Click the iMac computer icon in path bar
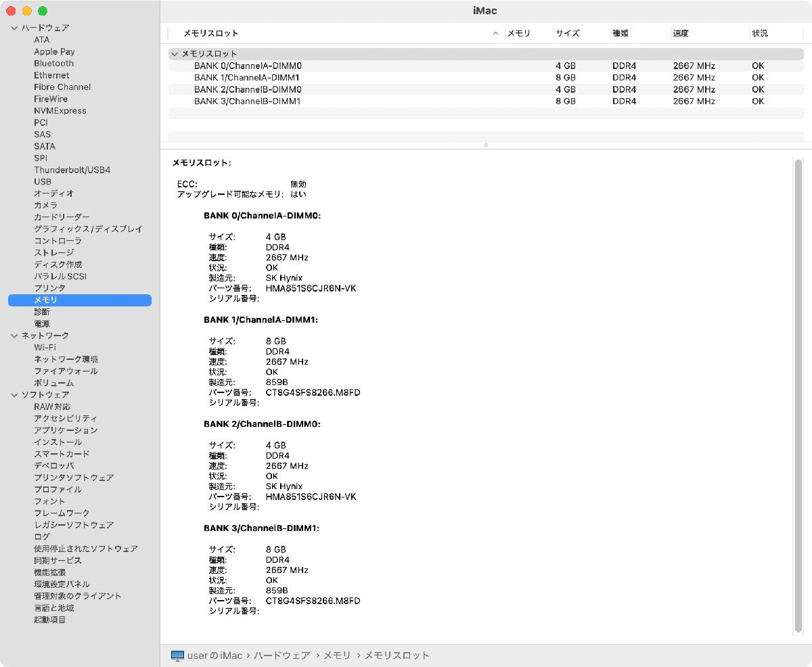 point(177,655)
